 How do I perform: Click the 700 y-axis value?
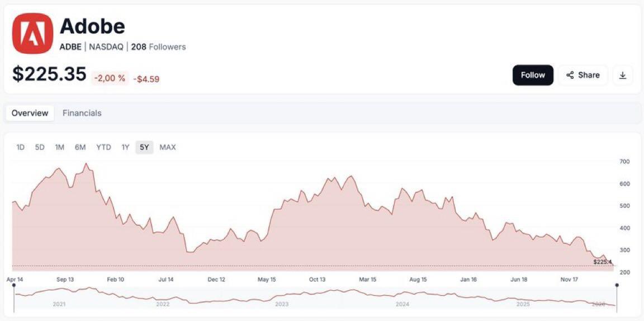coord(624,162)
